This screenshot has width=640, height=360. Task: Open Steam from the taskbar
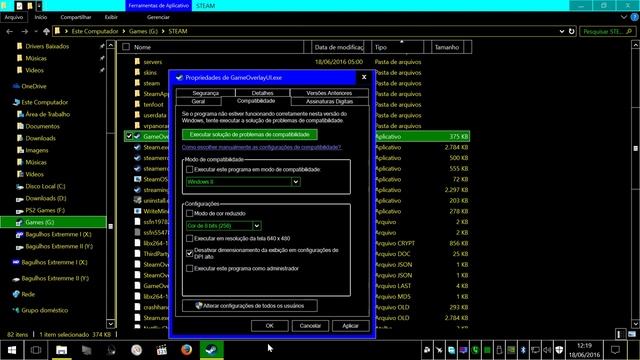pos(211,350)
